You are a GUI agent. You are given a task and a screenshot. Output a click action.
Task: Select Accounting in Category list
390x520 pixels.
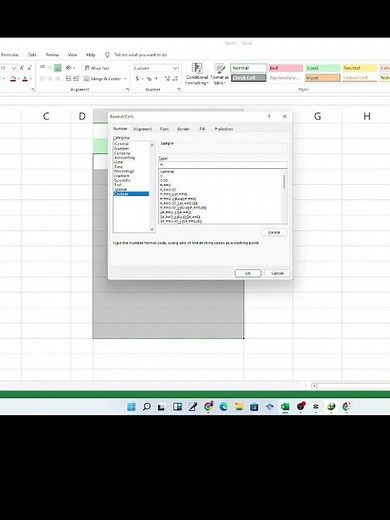click(125, 158)
